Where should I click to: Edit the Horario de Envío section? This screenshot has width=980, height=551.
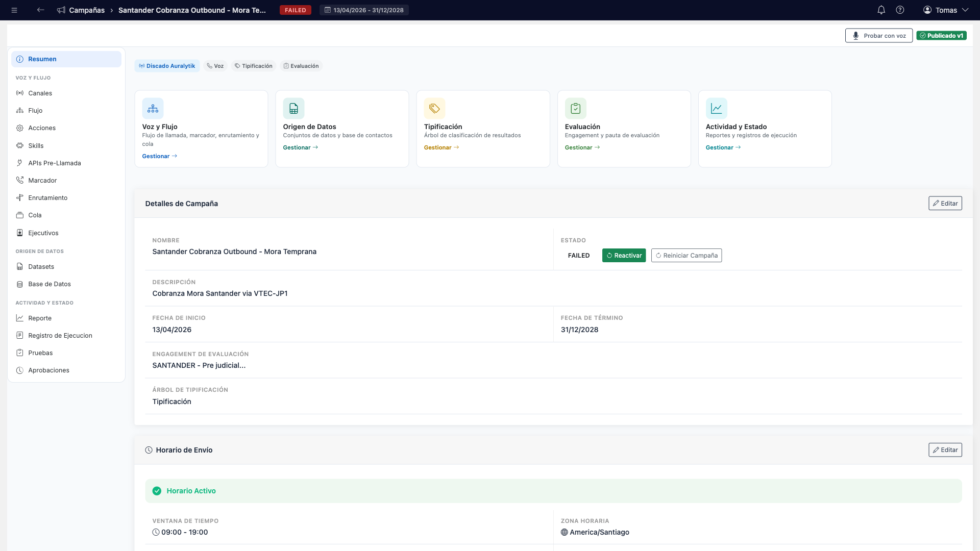tap(945, 450)
